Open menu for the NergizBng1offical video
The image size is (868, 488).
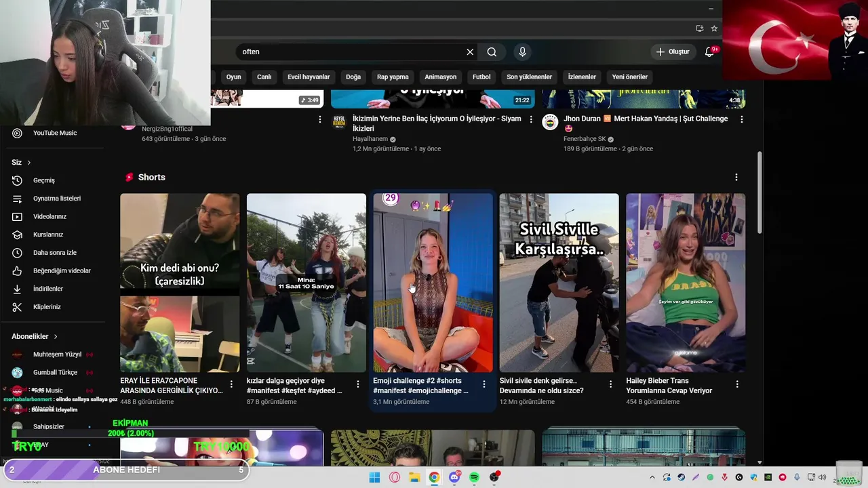coord(320,119)
